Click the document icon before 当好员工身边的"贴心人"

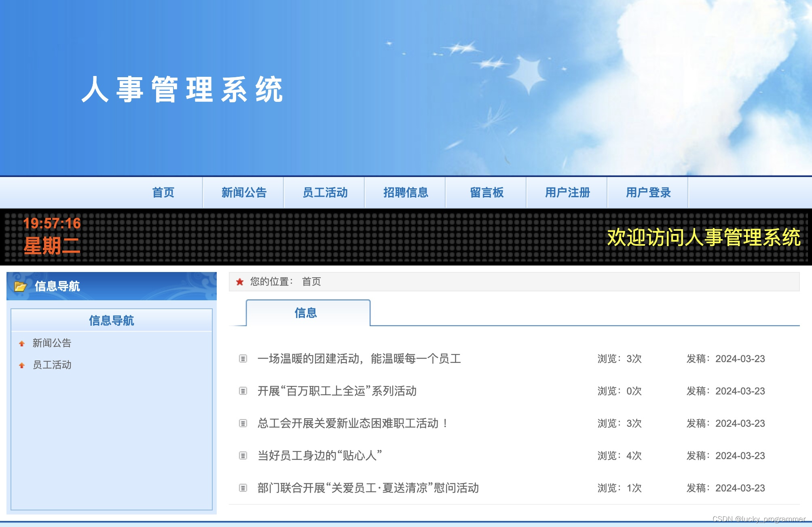click(243, 455)
